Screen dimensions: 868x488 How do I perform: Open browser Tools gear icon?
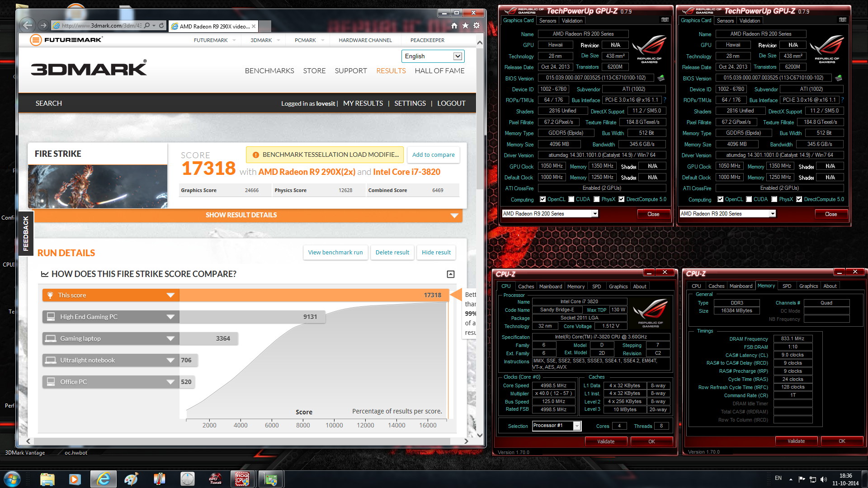tap(476, 26)
